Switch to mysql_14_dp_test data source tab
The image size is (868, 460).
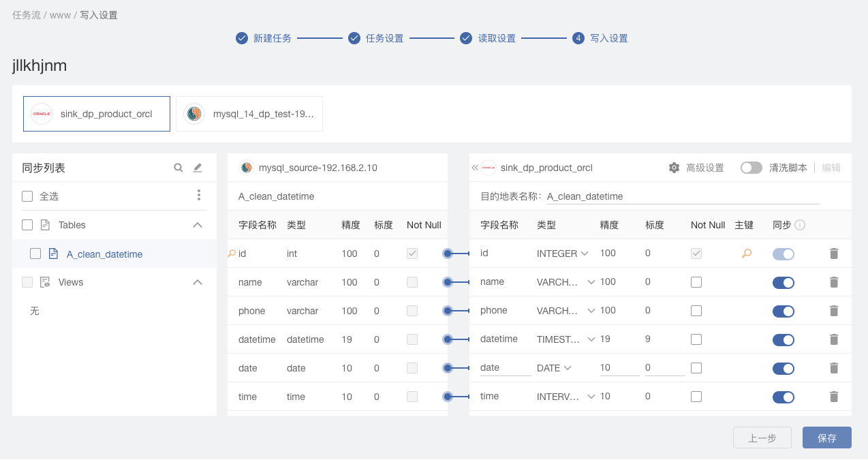point(249,114)
